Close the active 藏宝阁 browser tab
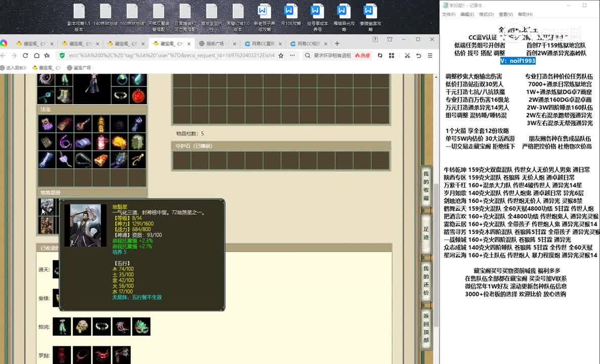This screenshot has width=600, height=364. [x=189, y=43]
